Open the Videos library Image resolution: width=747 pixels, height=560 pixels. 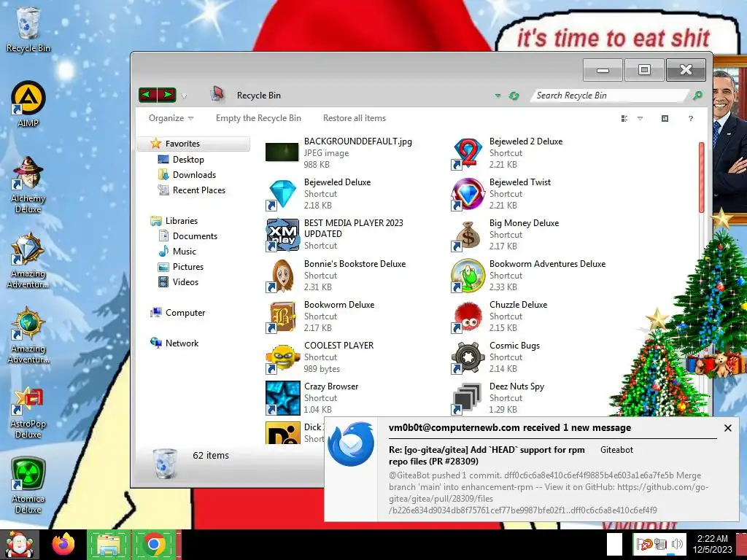click(185, 282)
